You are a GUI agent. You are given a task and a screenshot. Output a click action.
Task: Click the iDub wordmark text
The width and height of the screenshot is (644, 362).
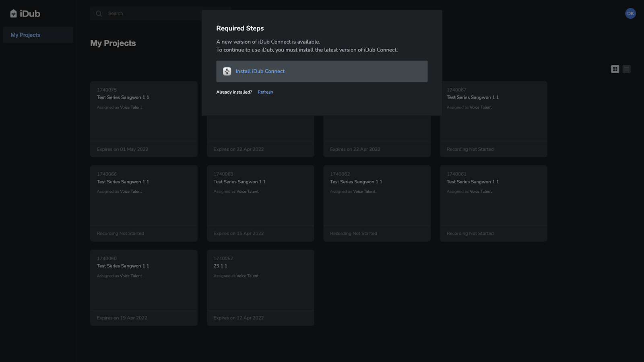coord(30,14)
